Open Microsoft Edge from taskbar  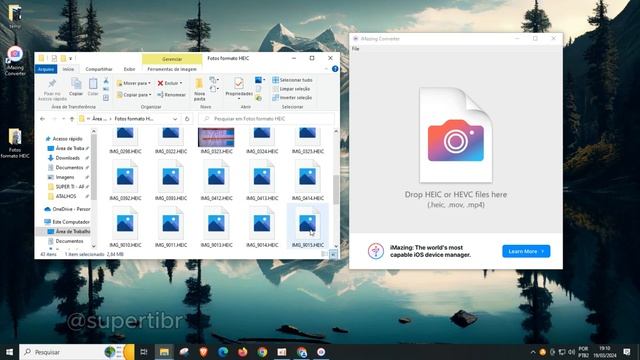(x=223, y=352)
